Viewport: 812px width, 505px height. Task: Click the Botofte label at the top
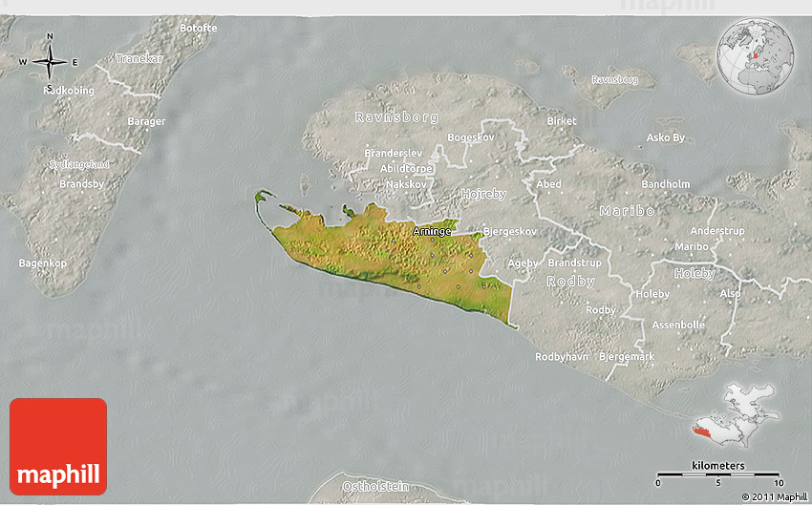[198, 28]
